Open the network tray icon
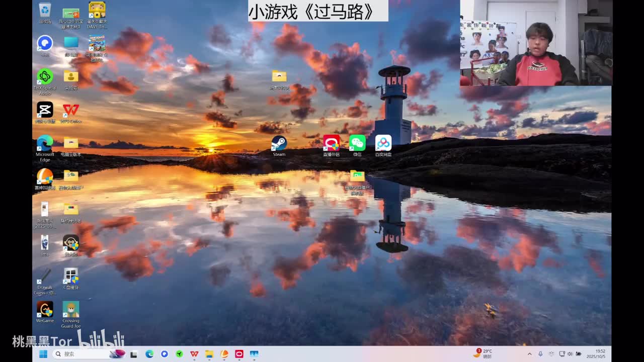 pyautogui.click(x=562, y=354)
